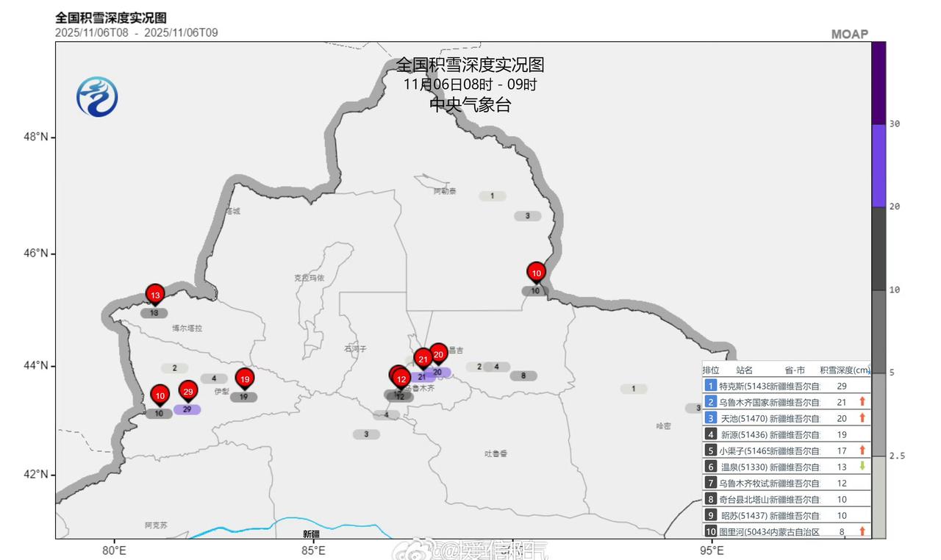Click the orange up arrow in the 图里河 row
The image size is (941, 560).
pyautogui.click(x=862, y=531)
